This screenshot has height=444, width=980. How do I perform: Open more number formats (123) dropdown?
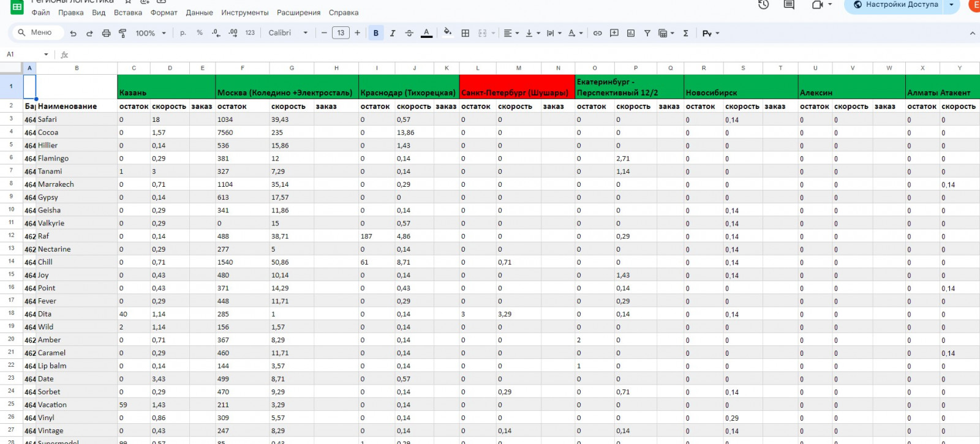(x=250, y=33)
